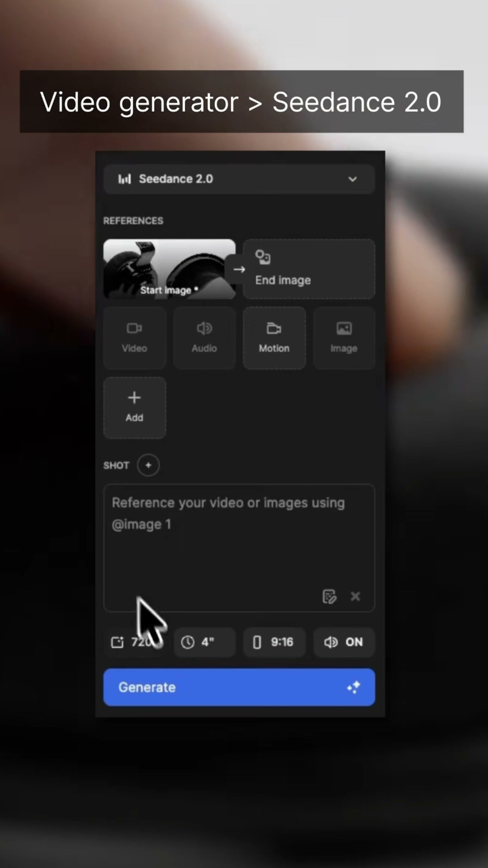Open the 720 resolution selector
This screenshot has width=488, height=868.
134,642
